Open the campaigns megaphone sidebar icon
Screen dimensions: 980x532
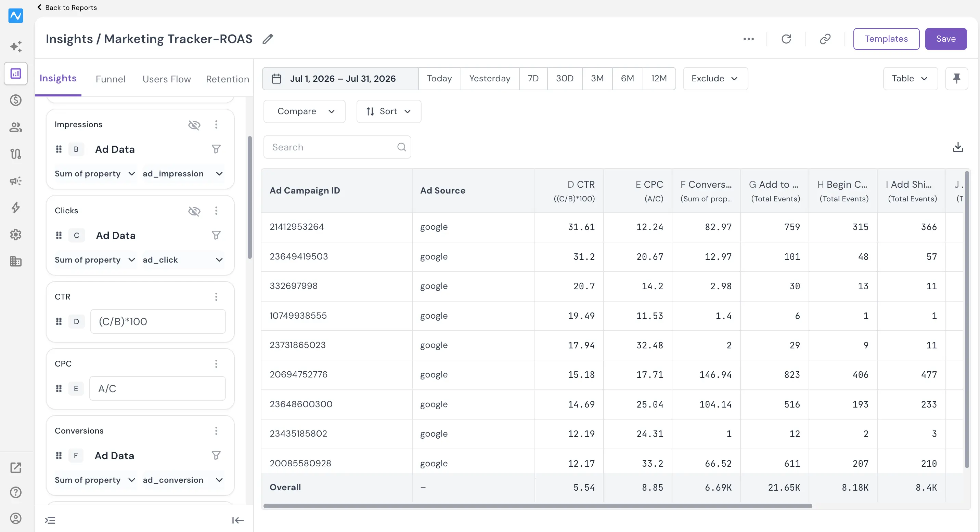point(16,181)
